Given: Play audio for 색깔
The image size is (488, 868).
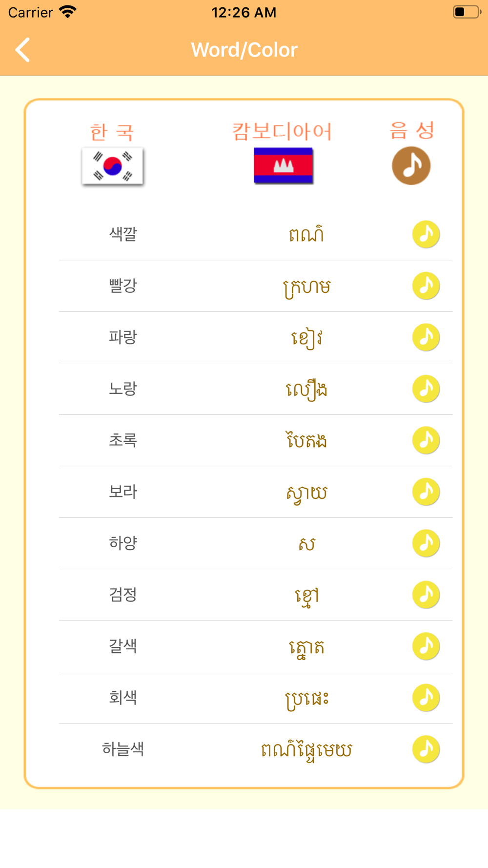Looking at the screenshot, I should coord(426,234).
